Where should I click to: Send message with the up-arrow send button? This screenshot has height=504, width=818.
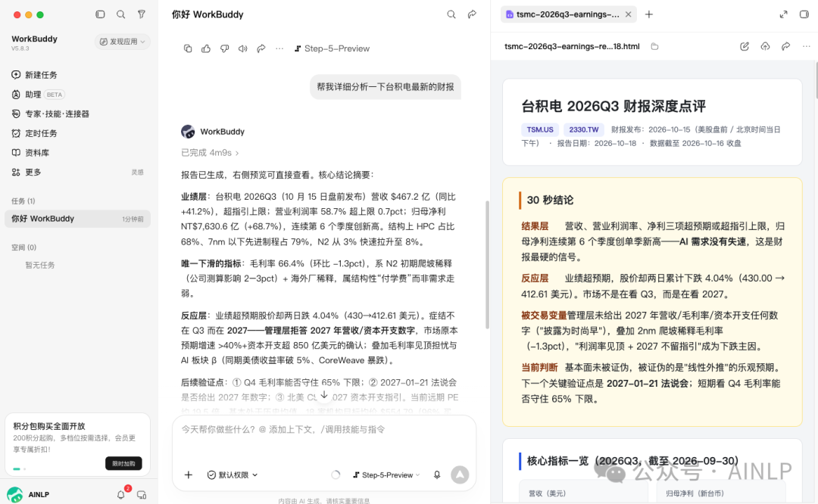pos(460,474)
